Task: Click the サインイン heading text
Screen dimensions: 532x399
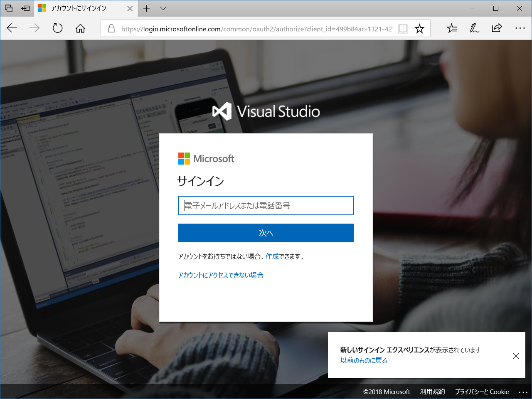Action: click(x=201, y=181)
